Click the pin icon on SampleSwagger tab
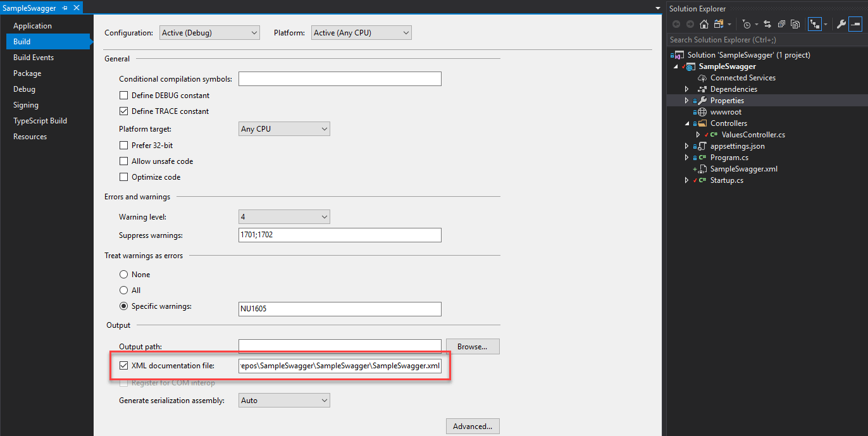The height and width of the screenshot is (436, 868). click(x=65, y=8)
